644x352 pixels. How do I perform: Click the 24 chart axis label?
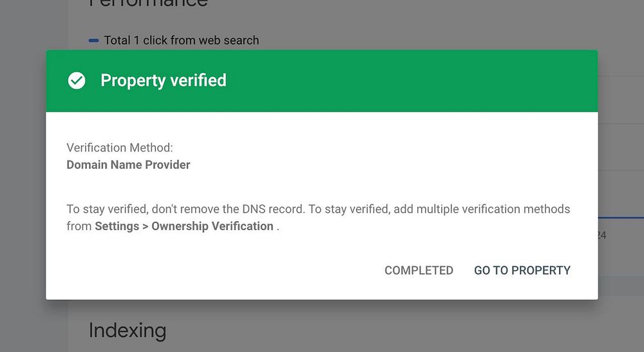pyautogui.click(x=602, y=235)
